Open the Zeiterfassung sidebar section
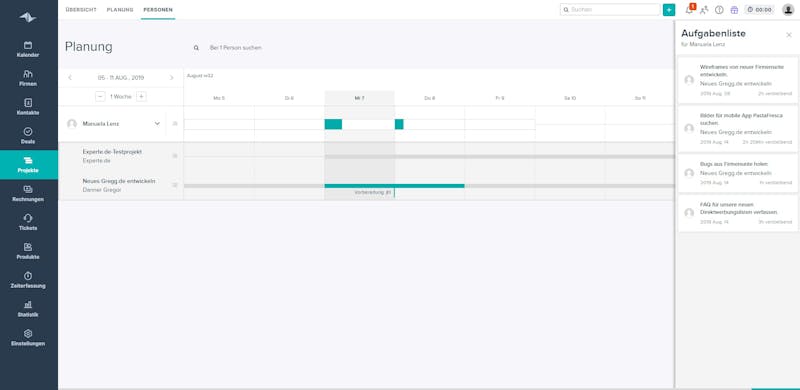The image size is (800, 390). pyautogui.click(x=28, y=280)
